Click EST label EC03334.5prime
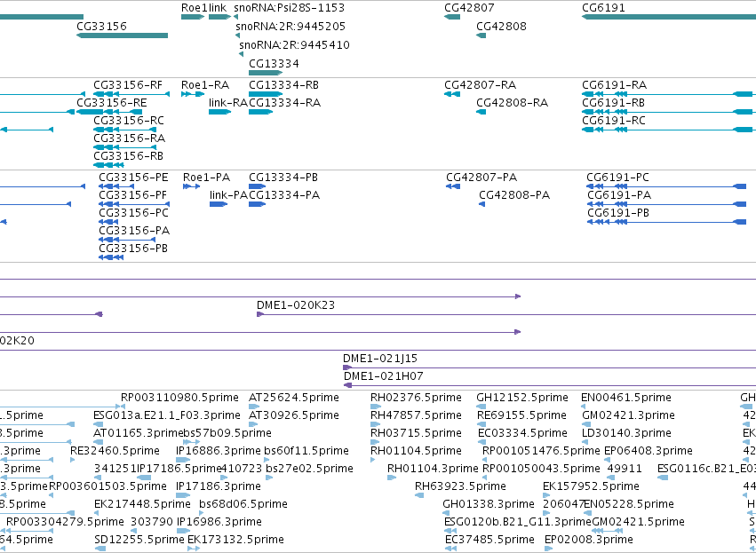The height and width of the screenshot is (553, 756). pyautogui.click(x=522, y=433)
